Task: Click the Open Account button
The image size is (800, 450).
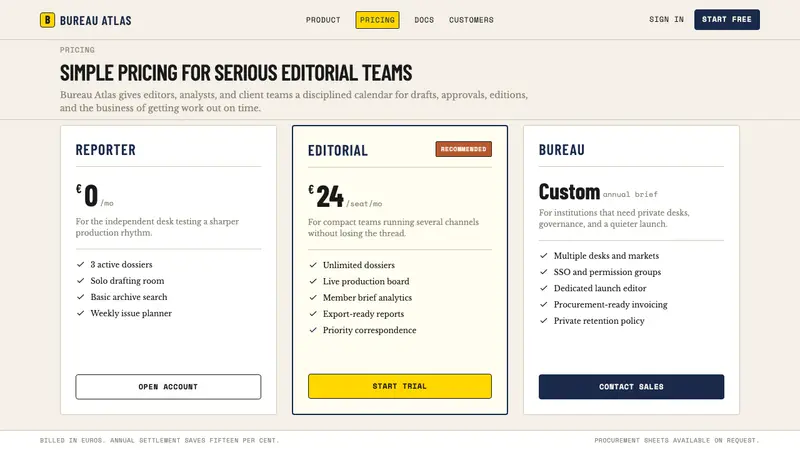Action: pyautogui.click(x=168, y=387)
